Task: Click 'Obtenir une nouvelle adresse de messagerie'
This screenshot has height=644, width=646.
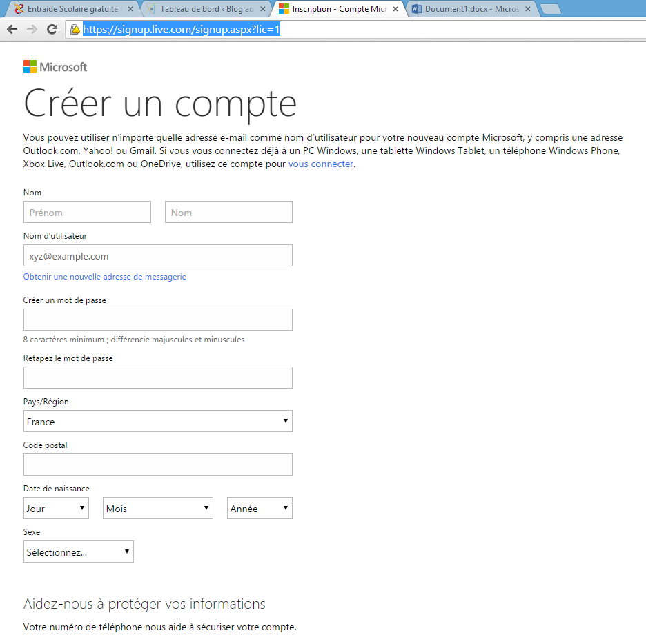Action: [104, 277]
